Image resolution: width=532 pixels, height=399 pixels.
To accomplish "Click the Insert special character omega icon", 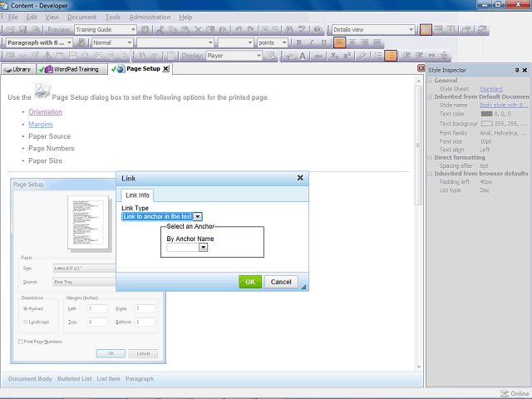I will (x=85, y=56).
